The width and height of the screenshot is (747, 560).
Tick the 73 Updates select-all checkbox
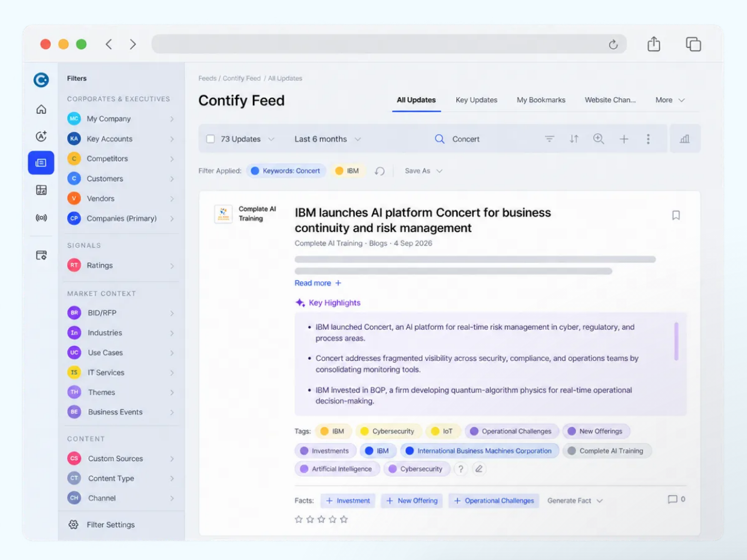click(210, 139)
